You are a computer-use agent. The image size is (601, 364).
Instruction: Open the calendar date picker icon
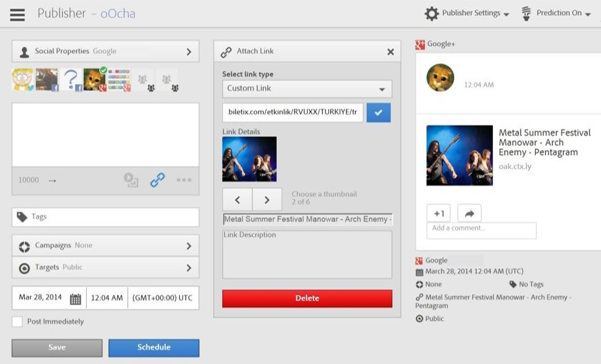76,299
